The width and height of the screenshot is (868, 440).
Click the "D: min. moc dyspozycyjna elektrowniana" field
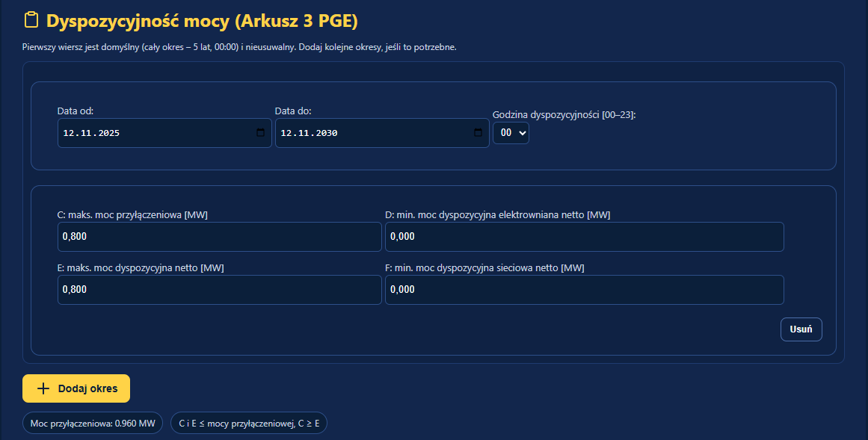(585, 236)
